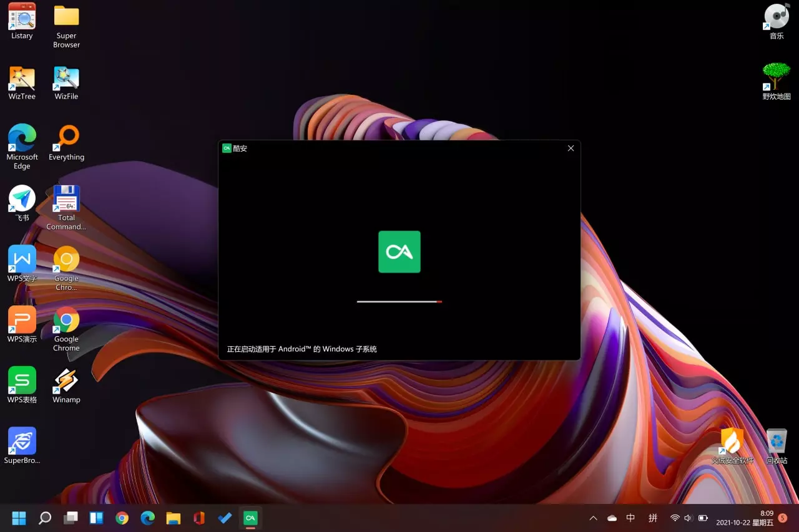This screenshot has height=532, width=799.
Task: Open volume control from the speaker icon
Action: (x=689, y=518)
